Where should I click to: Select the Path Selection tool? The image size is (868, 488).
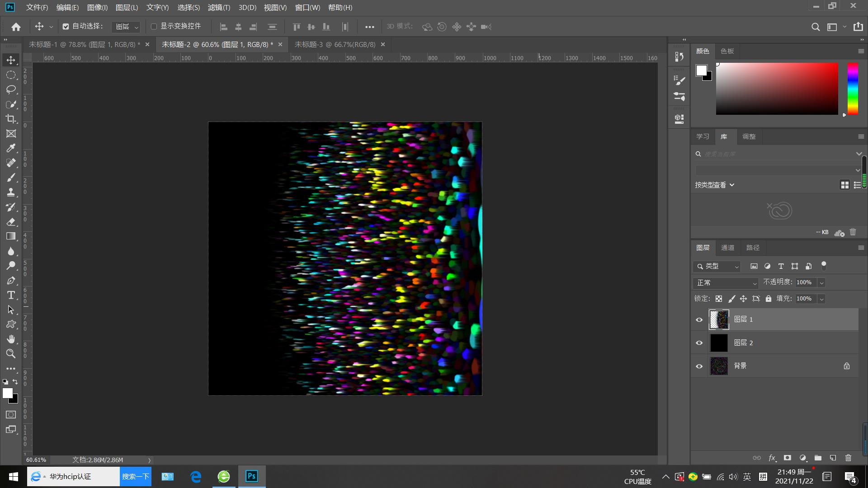coord(11,310)
